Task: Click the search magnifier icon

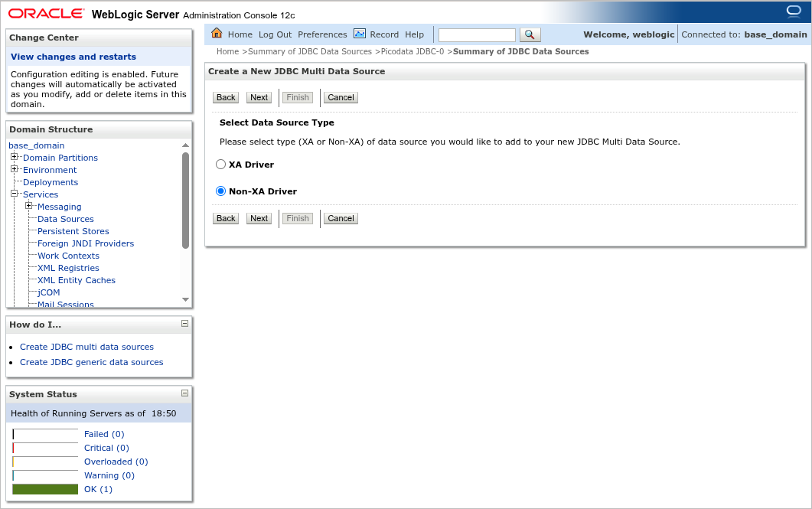Action: click(x=529, y=34)
